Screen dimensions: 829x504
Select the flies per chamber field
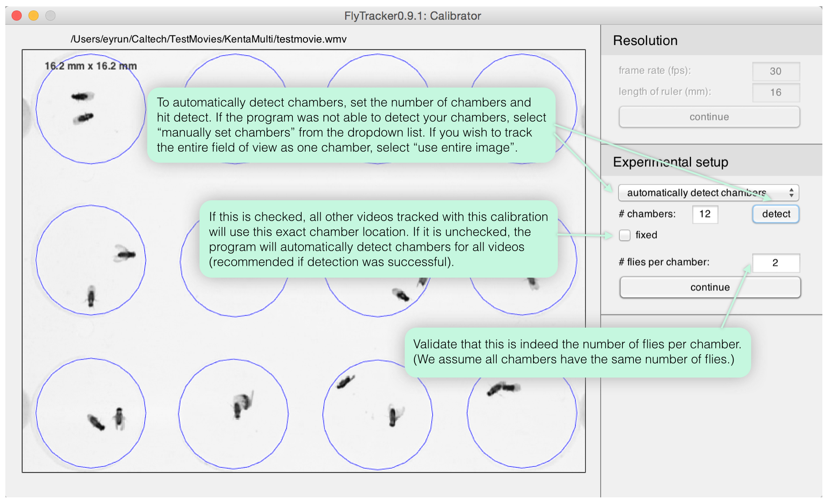tap(775, 263)
